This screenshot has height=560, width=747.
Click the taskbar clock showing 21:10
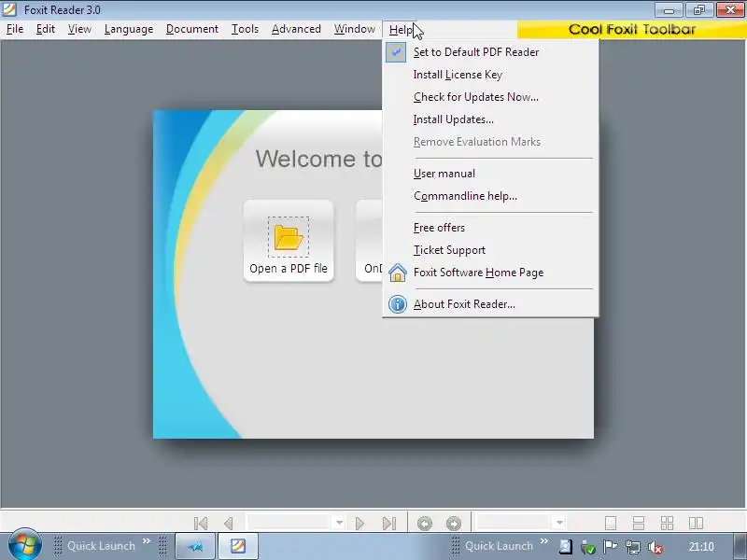[x=701, y=547]
